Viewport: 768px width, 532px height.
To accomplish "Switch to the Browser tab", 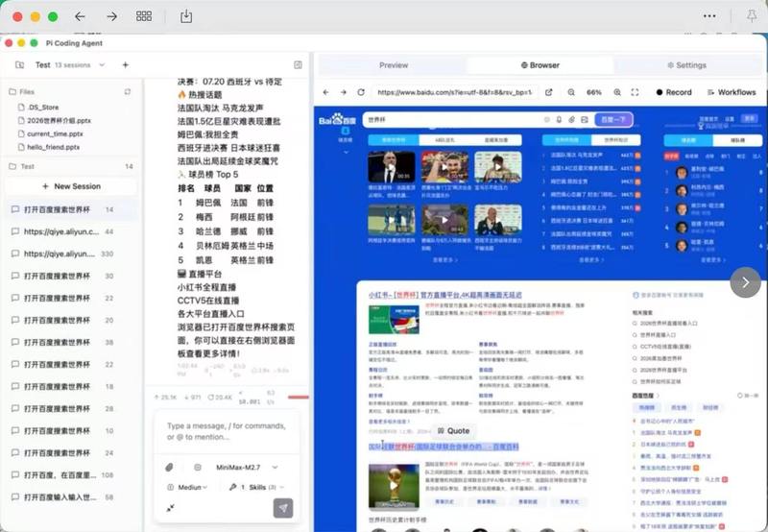I will (540, 65).
